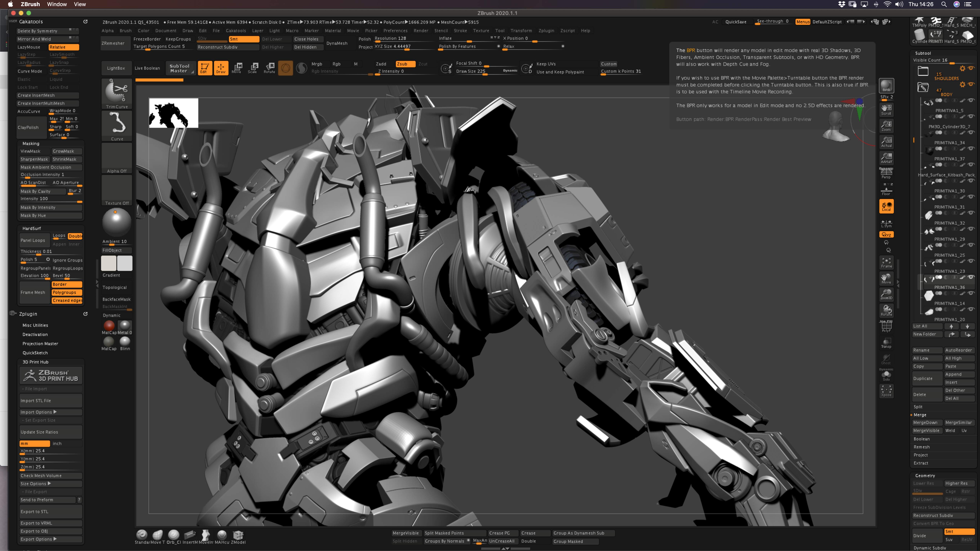Screen dimensions: 980x551
Task: Select the Move gyro tool in the top toolbar
Action: coord(237,68)
